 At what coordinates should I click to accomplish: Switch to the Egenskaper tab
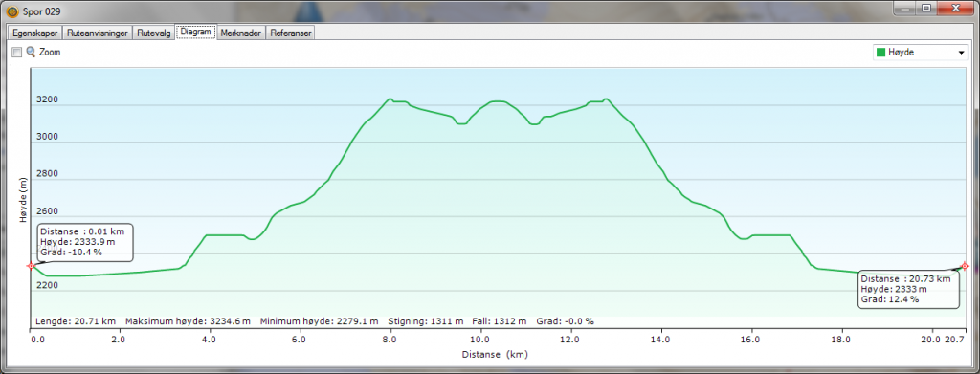pos(35,33)
